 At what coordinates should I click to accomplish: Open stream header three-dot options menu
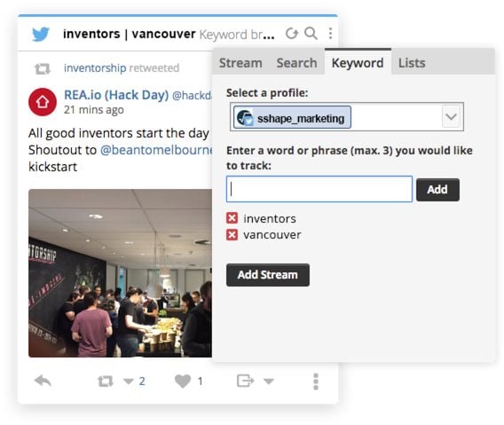[330, 33]
